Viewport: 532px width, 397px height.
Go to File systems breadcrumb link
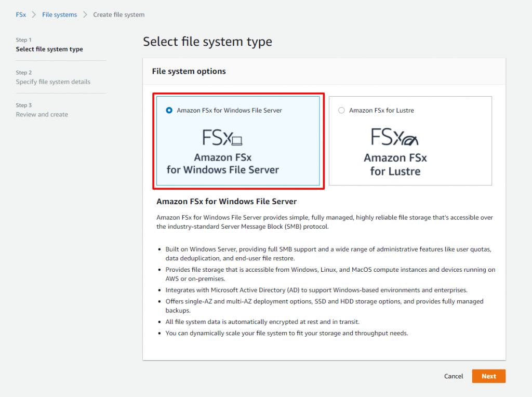[x=59, y=15]
